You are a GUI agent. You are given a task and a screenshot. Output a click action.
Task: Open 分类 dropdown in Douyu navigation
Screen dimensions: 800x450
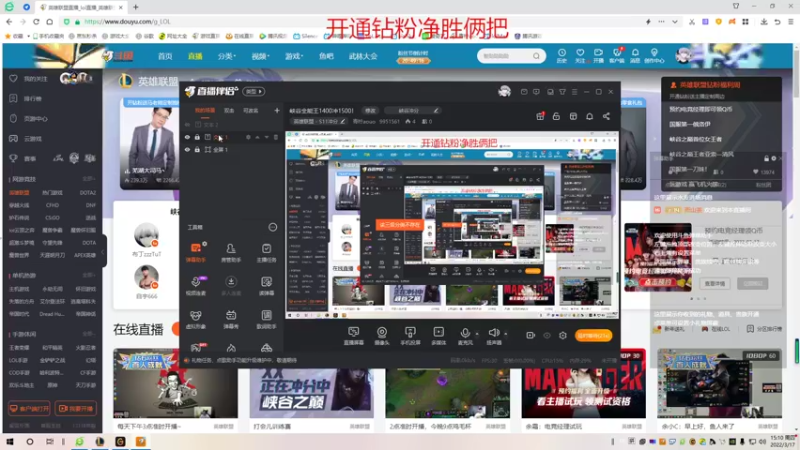(227, 56)
